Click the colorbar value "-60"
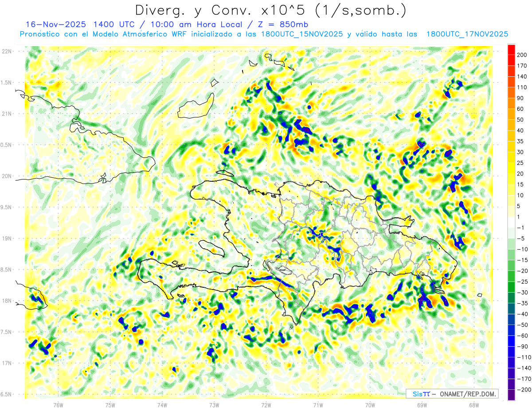This screenshot has width=532, height=411. coord(523,336)
